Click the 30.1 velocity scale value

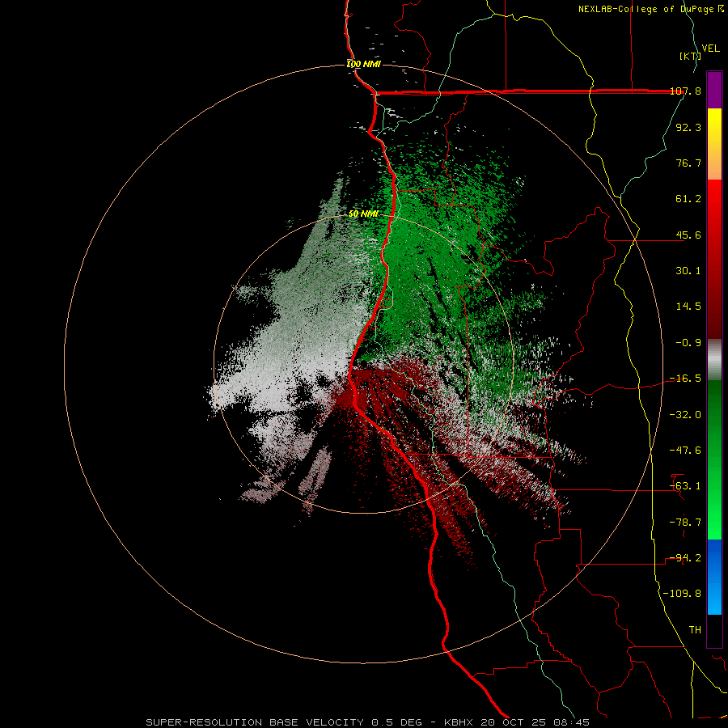click(x=688, y=271)
